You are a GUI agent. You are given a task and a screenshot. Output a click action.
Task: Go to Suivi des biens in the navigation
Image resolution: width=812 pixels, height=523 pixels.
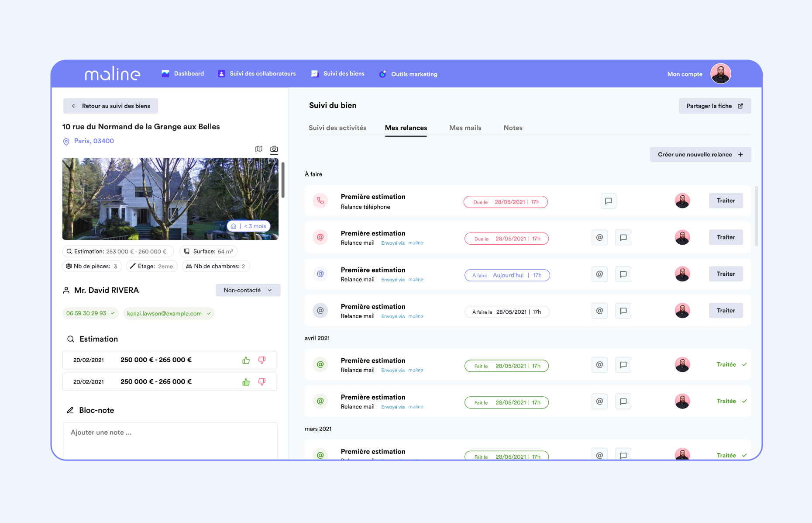pos(337,74)
